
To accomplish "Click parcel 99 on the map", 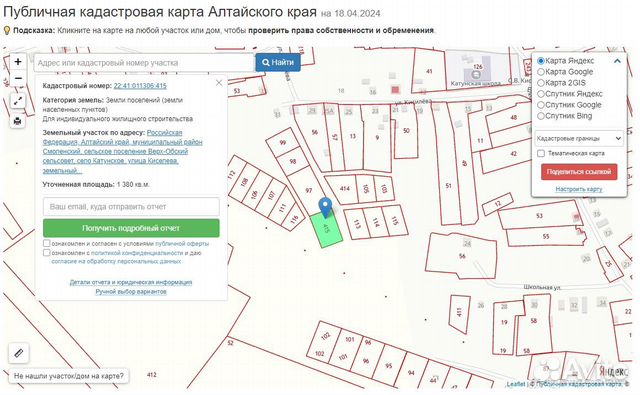I will (x=282, y=142).
